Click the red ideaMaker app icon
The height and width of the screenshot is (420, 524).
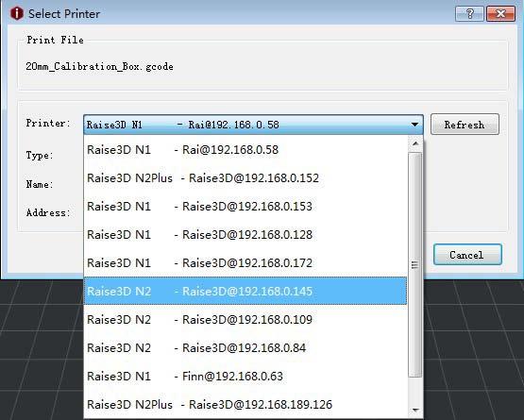coord(17,13)
